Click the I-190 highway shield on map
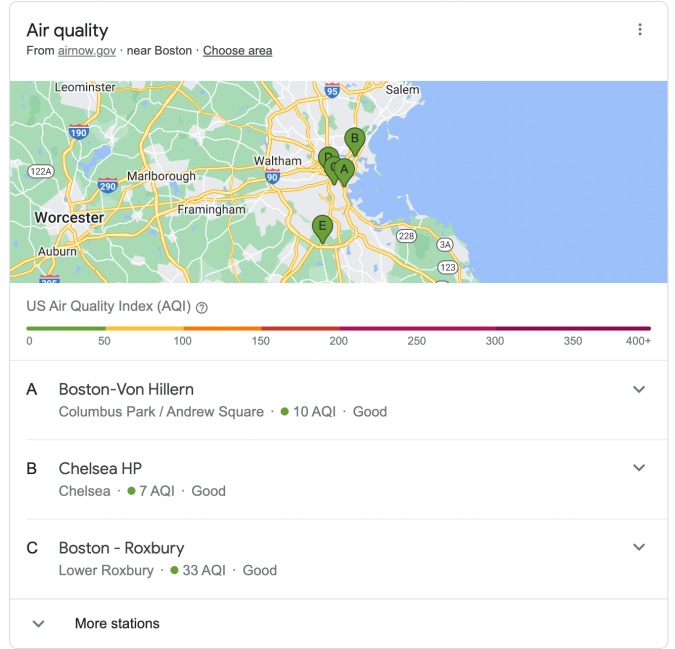Image resolution: width=675 pixels, height=649 pixels. (79, 132)
